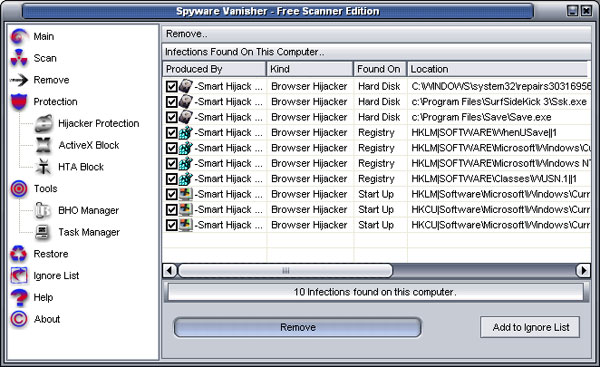
Task: Minimize the Spyware Vanisher window
Action: [x=572, y=11]
